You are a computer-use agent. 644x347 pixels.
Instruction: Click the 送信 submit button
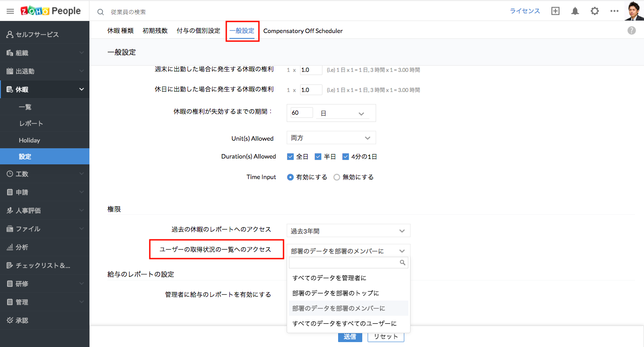[350, 337]
